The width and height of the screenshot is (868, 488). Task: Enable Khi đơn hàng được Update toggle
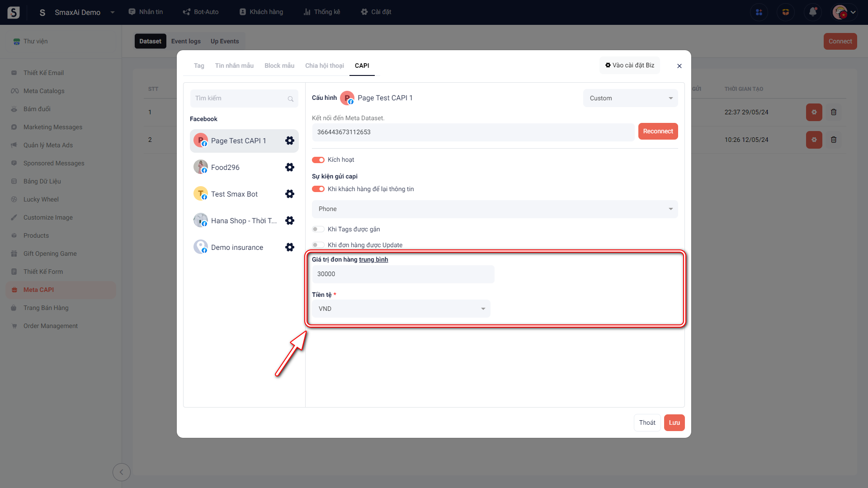[318, 245]
